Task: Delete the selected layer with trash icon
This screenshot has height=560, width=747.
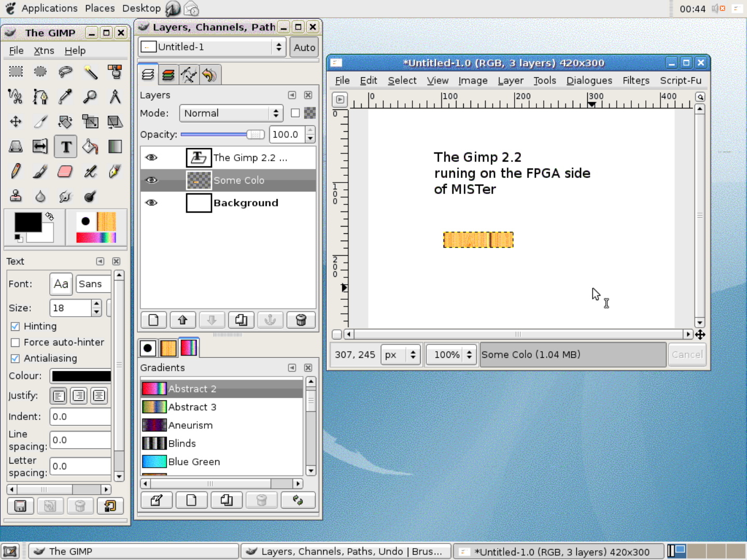Action: tap(301, 320)
